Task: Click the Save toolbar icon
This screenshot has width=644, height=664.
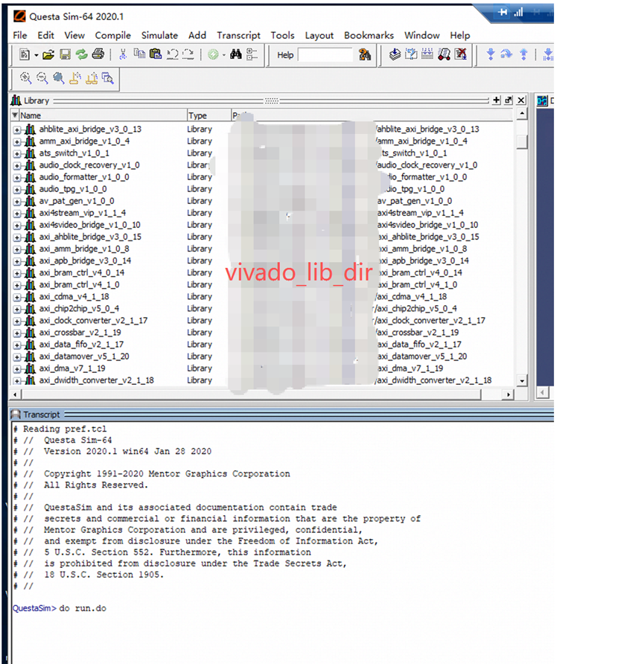Action: coord(65,54)
